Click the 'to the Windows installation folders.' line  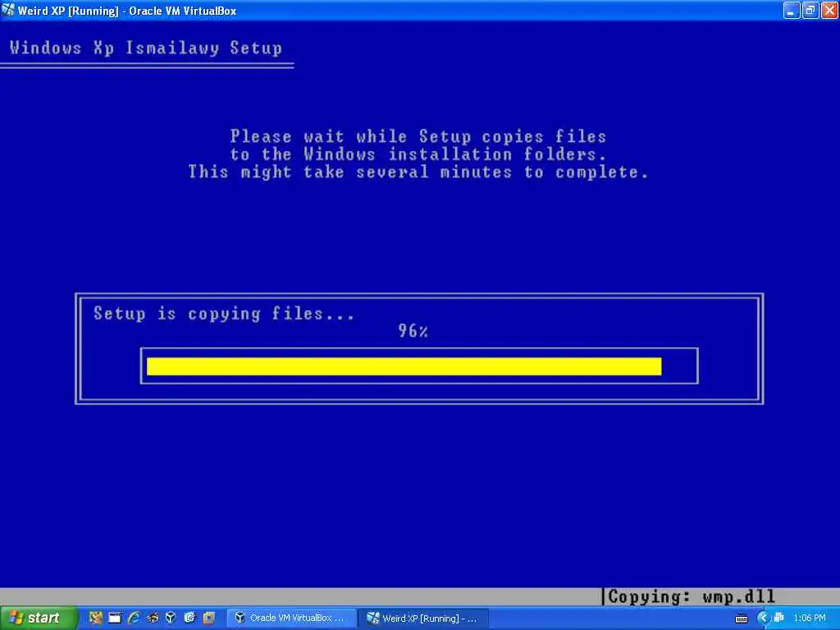(418, 154)
